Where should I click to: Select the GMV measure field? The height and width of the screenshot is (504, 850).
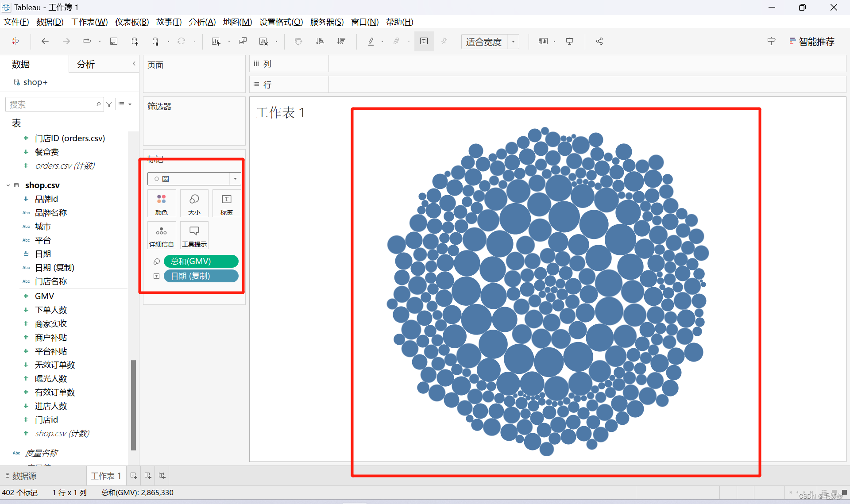44,296
